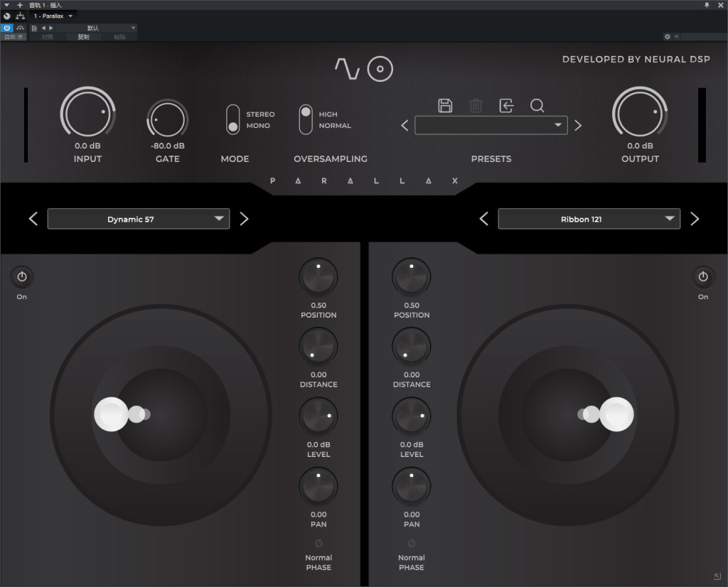Click the right DISTANCE knob

pos(412,347)
